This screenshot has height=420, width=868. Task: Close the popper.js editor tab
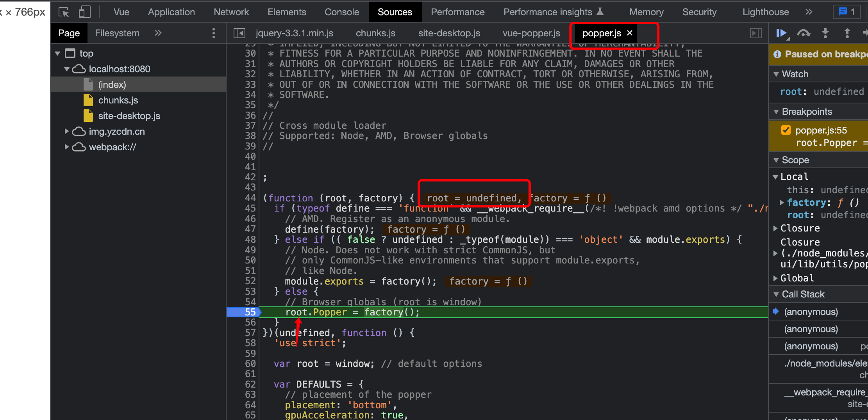point(630,33)
